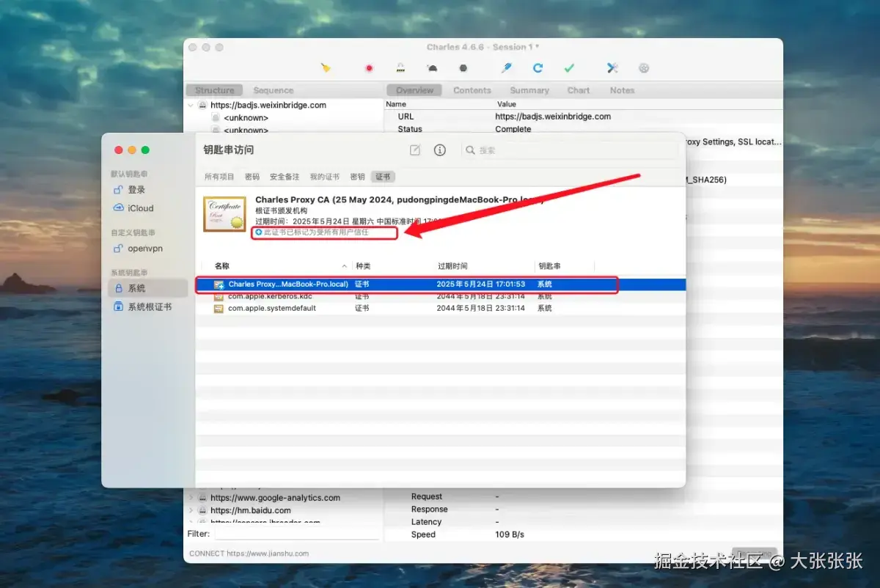Screen dimensions: 880x588
Task: Click the Speed value 109 B/s
Action: pos(510,534)
